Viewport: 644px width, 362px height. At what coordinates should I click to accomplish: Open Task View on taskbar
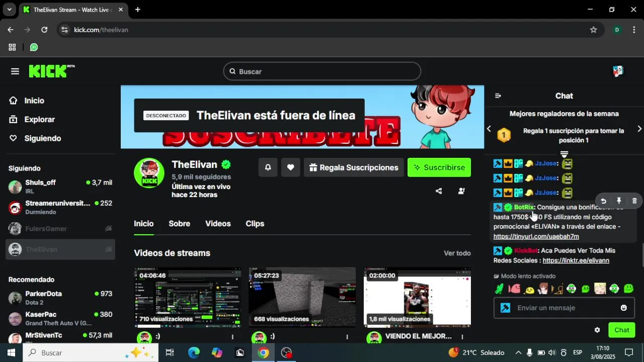coord(170,352)
